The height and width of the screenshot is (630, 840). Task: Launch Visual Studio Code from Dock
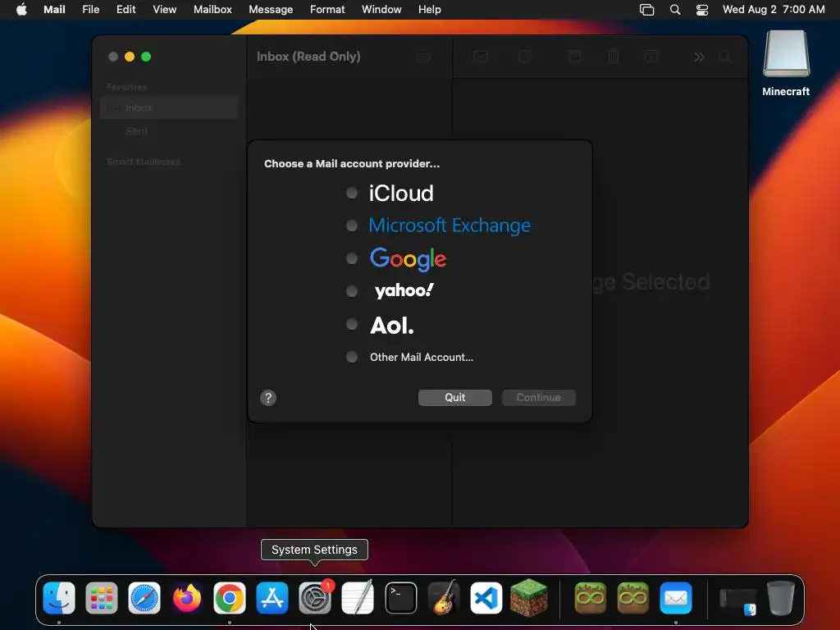486,597
